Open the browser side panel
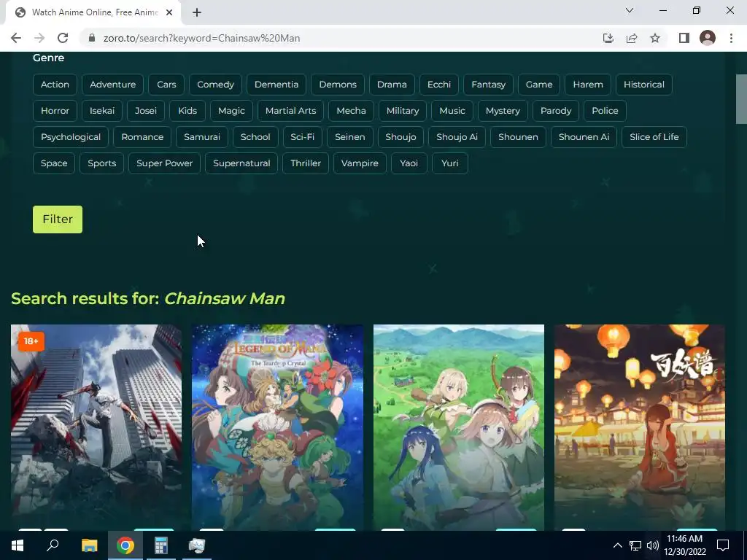This screenshot has width=747, height=560. [x=684, y=38]
